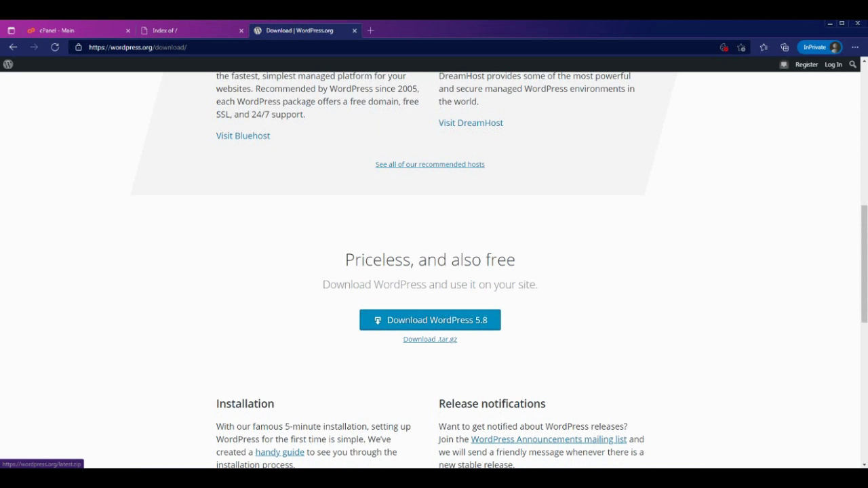The width and height of the screenshot is (868, 488).
Task: Add this page to favorites
Action: tap(741, 47)
